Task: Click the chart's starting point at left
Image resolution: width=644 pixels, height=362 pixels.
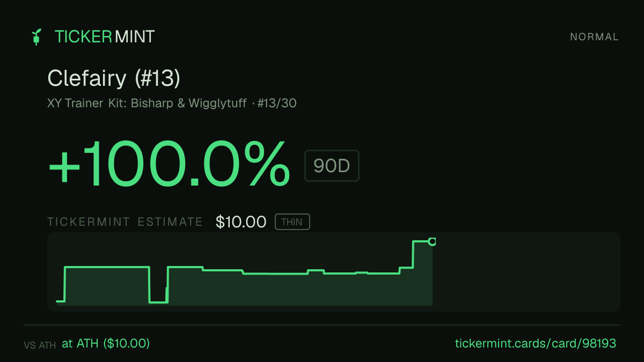Action: (58, 301)
